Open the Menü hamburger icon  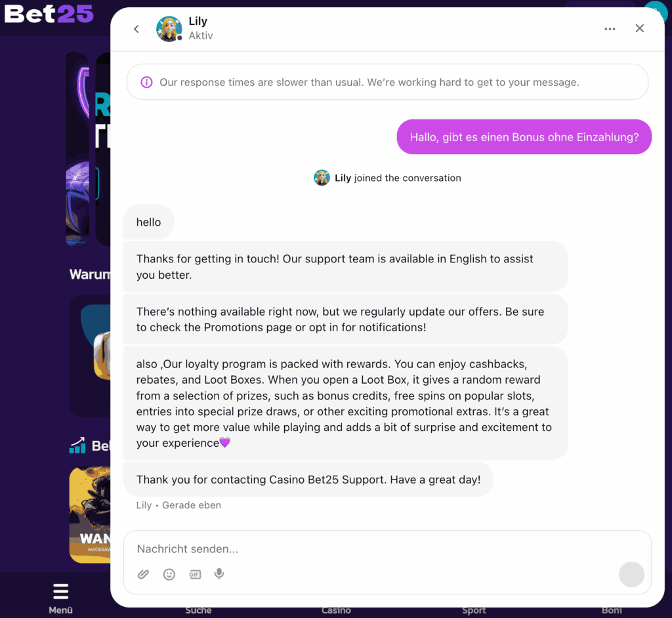point(60,591)
